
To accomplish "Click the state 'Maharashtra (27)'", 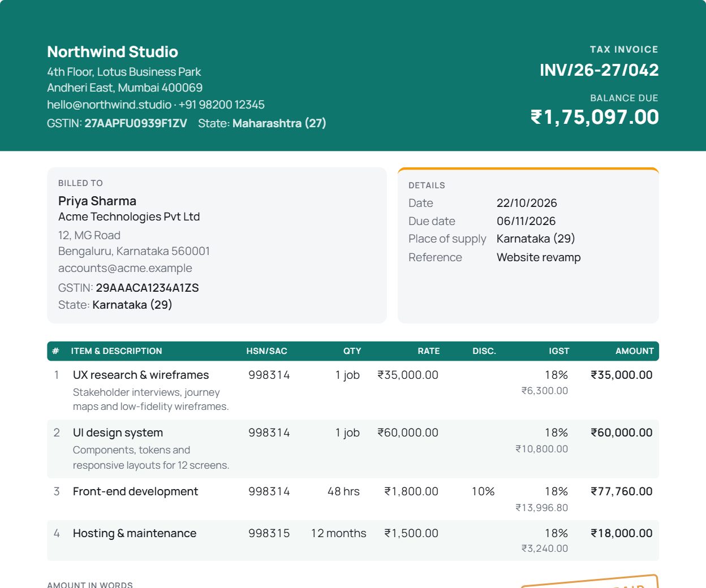I will click(x=279, y=123).
